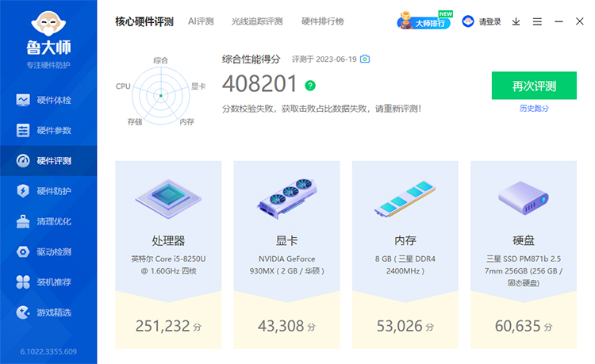Click the 53,026 分 memory score
This screenshot has width=595, height=364.
405,326
